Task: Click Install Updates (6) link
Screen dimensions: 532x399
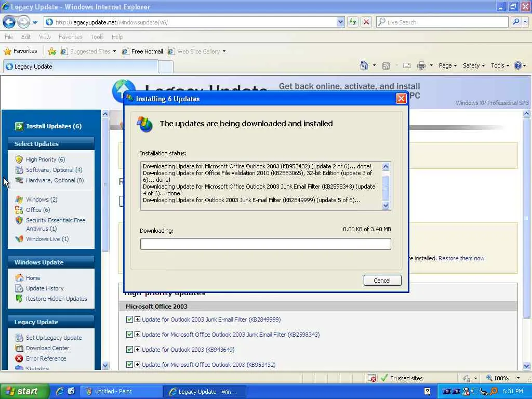Action: click(54, 126)
